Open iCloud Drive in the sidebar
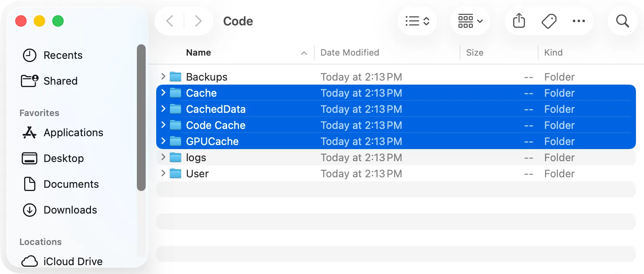Viewport: 644px width, 274px height. tap(72, 262)
